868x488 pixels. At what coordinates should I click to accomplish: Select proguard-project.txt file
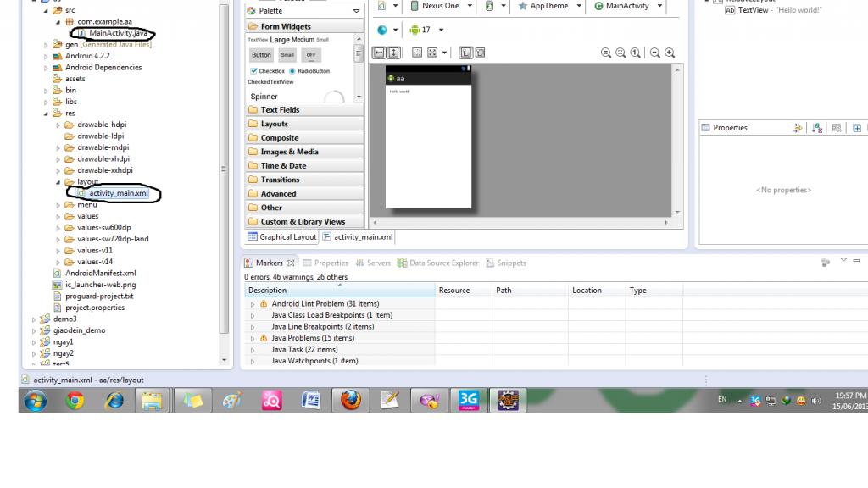93,296
